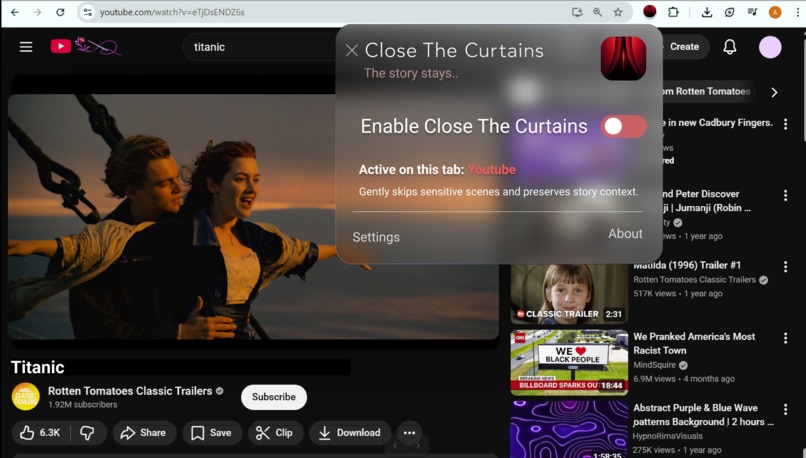Open options for Jumanji video
Image resolution: width=806 pixels, height=458 pixels.
coord(785,195)
